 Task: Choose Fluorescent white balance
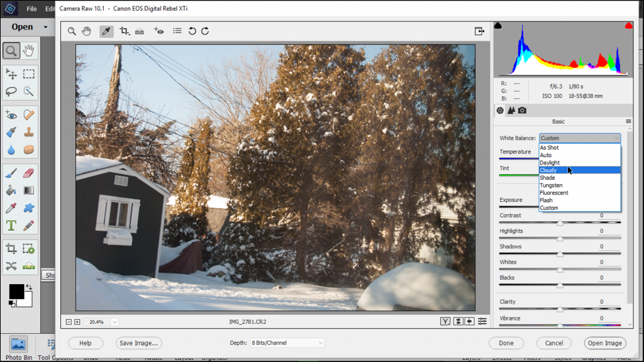(579, 193)
